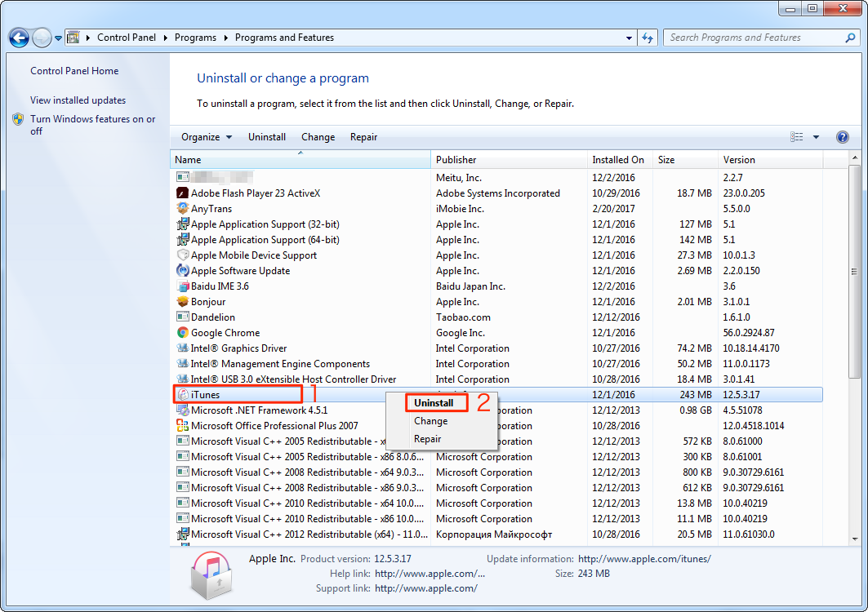The height and width of the screenshot is (612, 868).
Task: Select Apple Software Update icon
Action: coord(182,271)
